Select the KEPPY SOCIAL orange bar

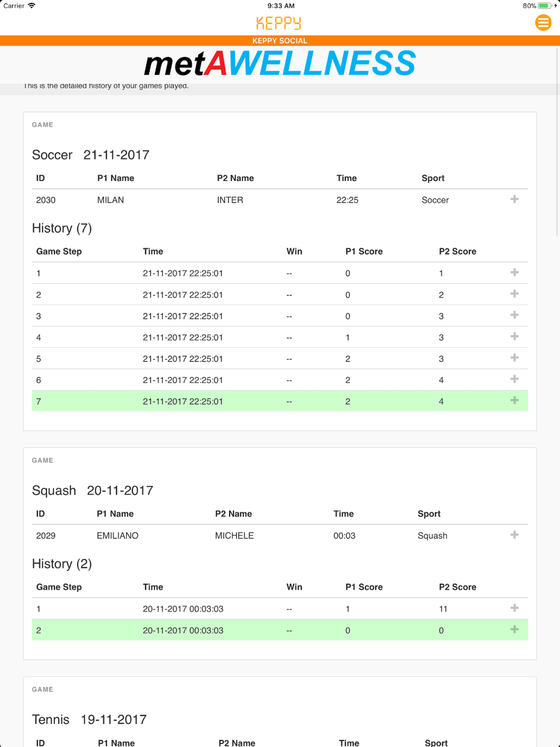point(280,41)
